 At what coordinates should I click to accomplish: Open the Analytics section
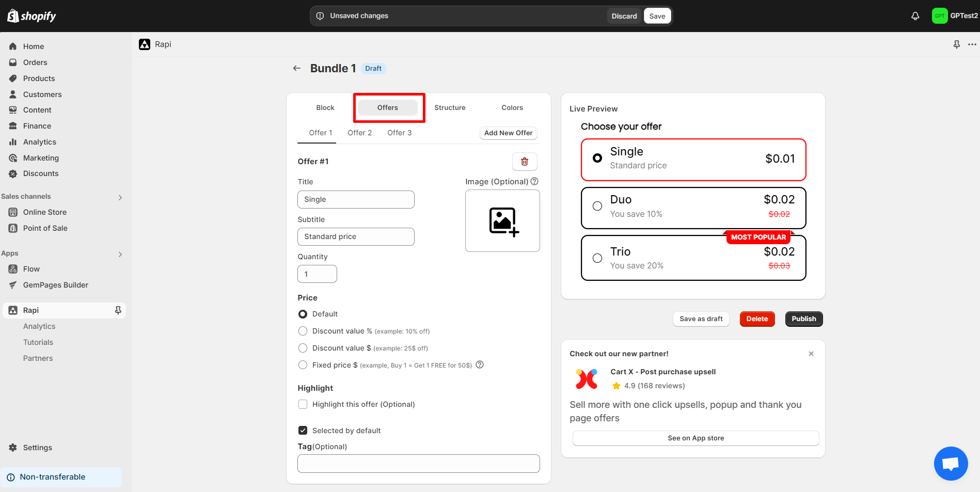tap(39, 141)
